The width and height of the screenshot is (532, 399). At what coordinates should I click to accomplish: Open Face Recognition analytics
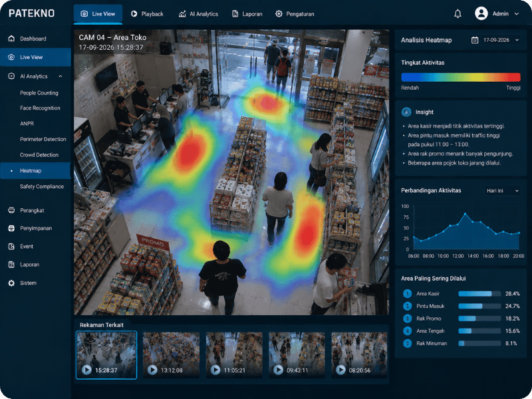coord(40,108)
